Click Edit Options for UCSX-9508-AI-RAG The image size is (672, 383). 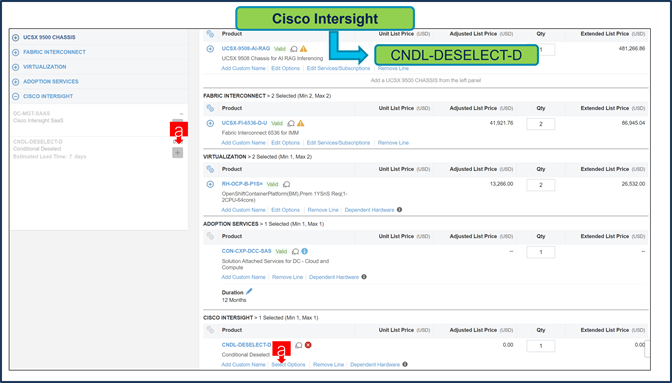tap(285, 69)
